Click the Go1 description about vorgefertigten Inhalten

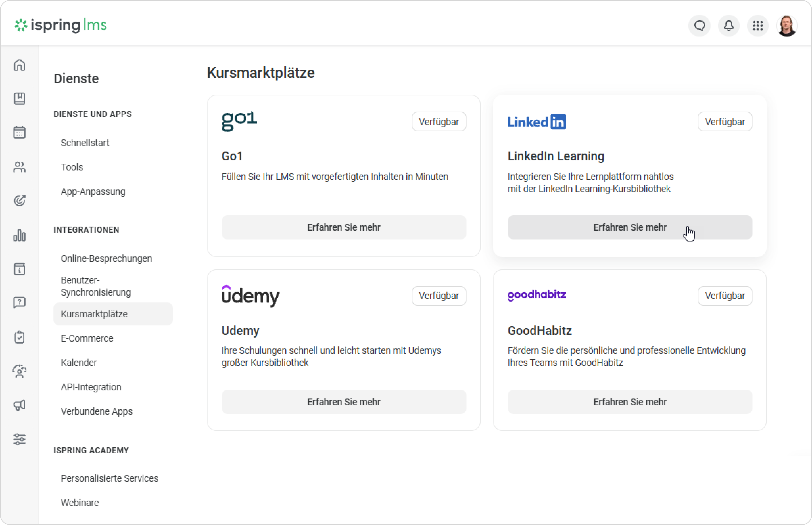point(335,177)
